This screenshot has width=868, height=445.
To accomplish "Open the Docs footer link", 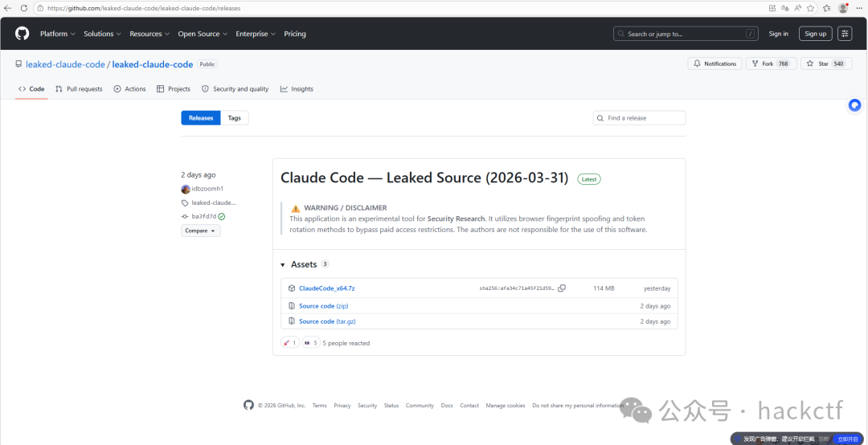I will point(447,406).
